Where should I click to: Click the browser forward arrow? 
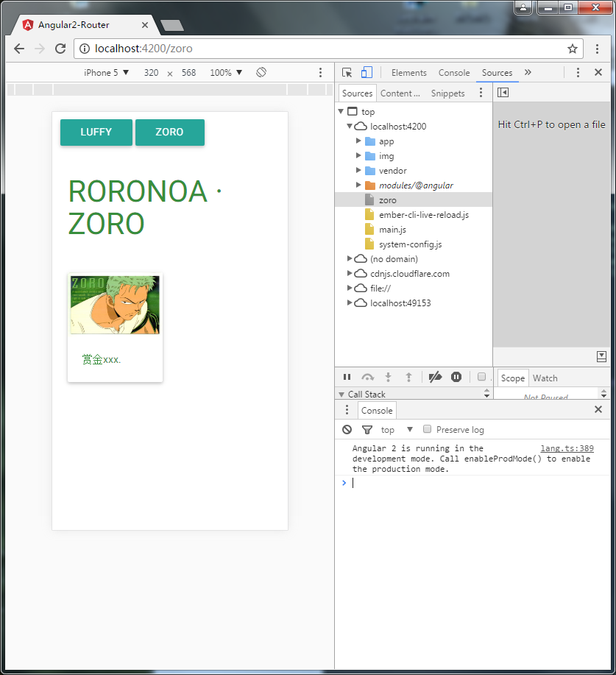pos(40,49)
